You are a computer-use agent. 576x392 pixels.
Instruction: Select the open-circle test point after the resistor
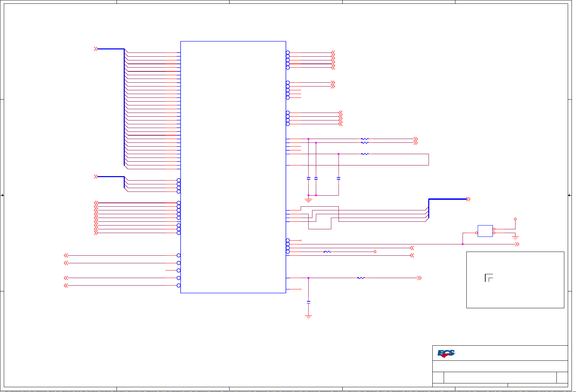375,252
